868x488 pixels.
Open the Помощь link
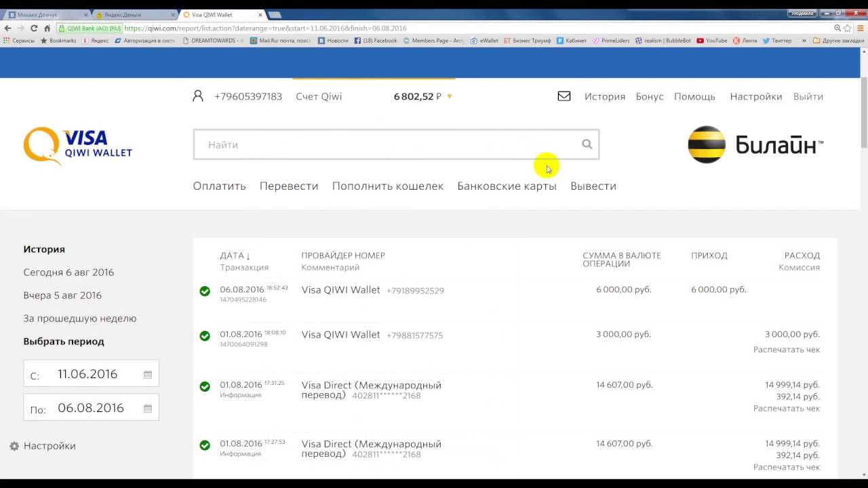694,96
